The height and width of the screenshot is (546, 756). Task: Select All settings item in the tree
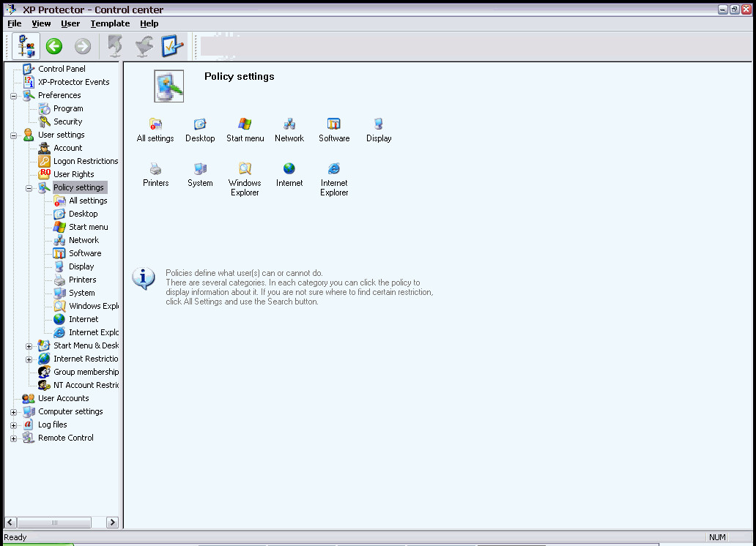[x=88, y=201]
